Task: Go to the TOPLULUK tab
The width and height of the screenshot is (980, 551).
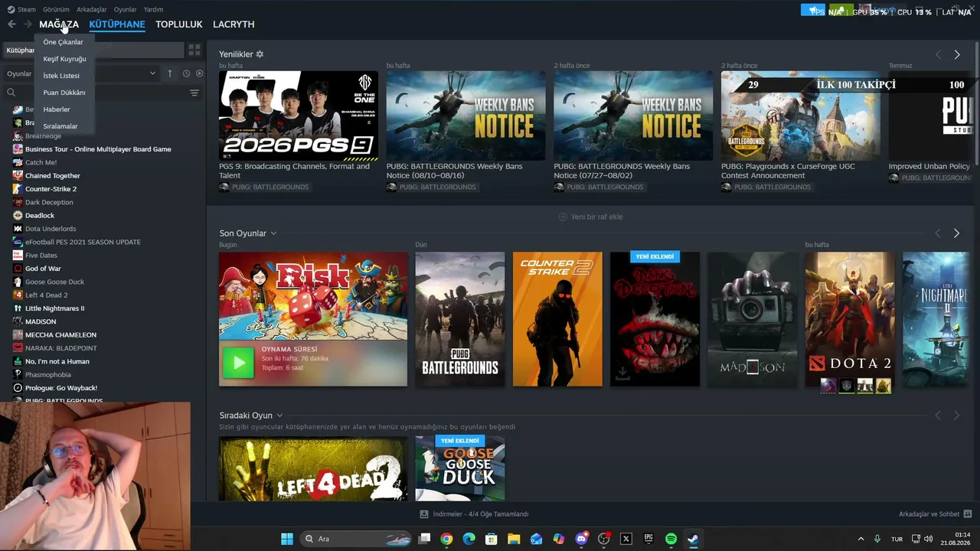Action: point(179,24)
